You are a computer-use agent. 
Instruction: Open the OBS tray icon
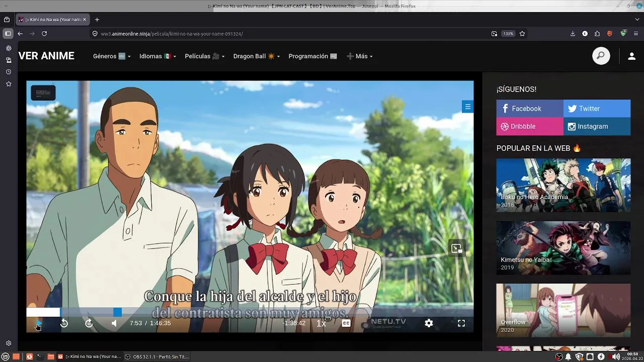559,356
